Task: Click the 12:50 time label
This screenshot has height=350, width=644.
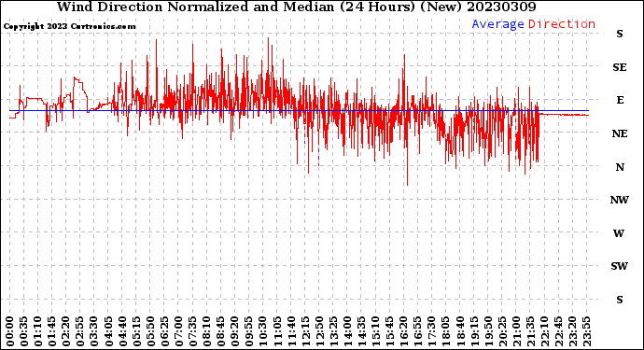Action: 319,332
